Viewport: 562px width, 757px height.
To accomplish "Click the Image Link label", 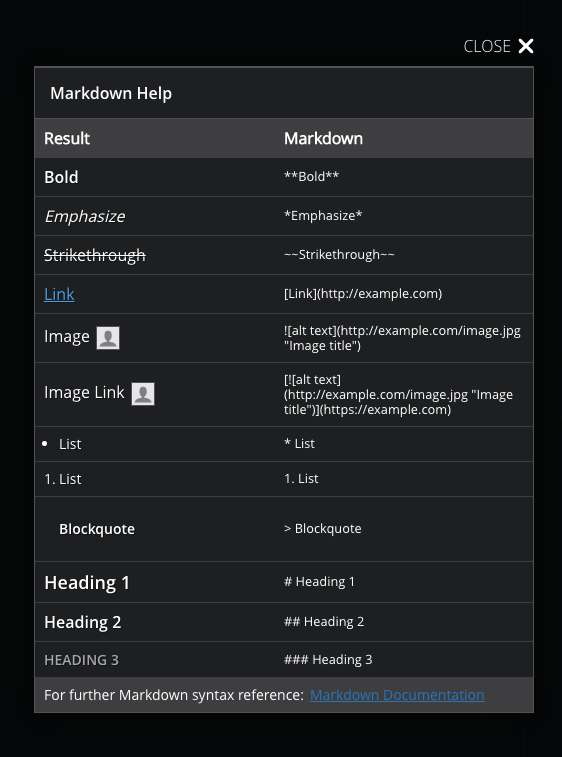I will [x=84, y=393].
